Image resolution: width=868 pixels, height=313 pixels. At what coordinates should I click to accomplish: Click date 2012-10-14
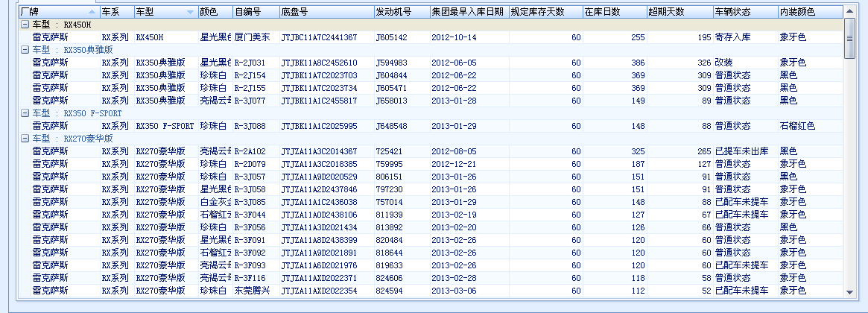[454, 38]
